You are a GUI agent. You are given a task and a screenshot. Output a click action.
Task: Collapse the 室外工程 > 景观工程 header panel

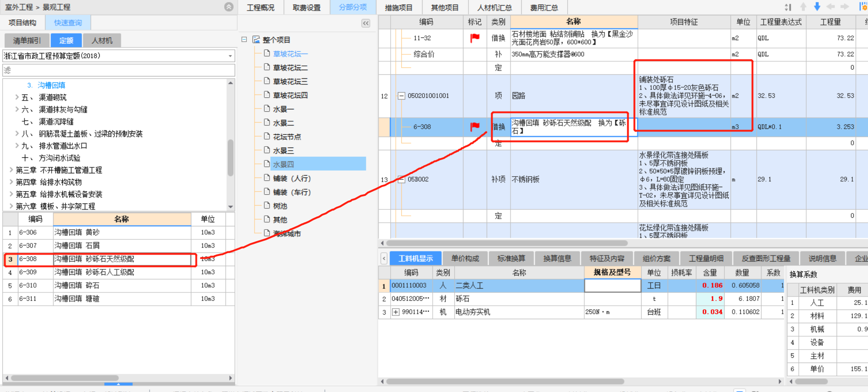click(x=229, y=7)
